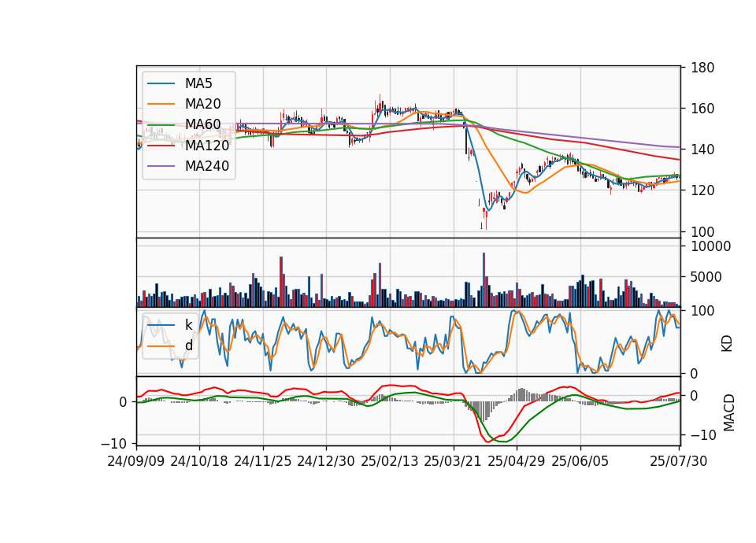Click the 120 tick on the price axis
Viewport: 756px width, 543px height.
(x=702, y=190)
